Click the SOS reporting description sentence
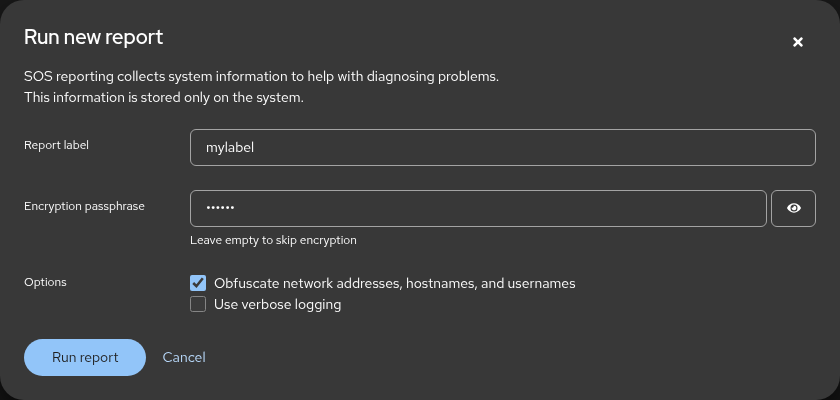 coord(261,77)
